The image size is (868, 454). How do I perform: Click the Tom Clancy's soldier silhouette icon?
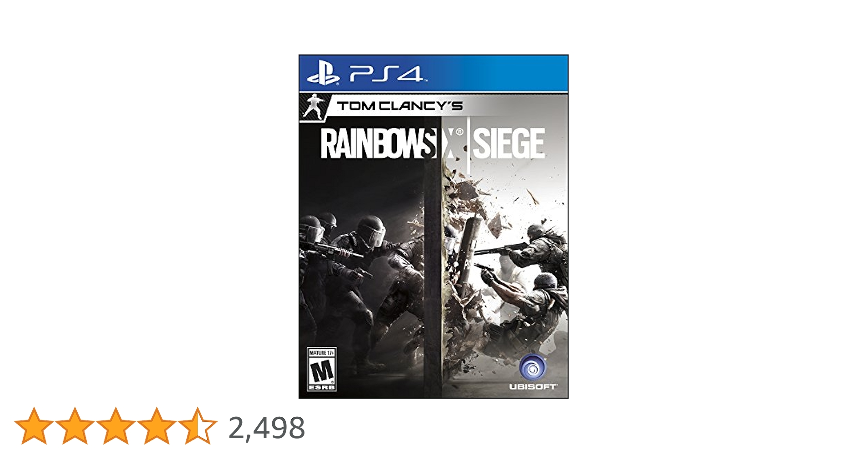(x=313, y=107)
